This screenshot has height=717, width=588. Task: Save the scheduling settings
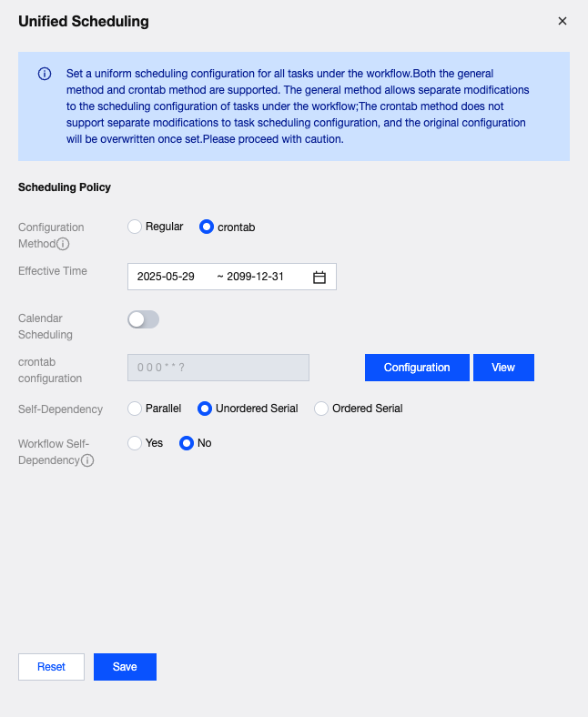125,667
